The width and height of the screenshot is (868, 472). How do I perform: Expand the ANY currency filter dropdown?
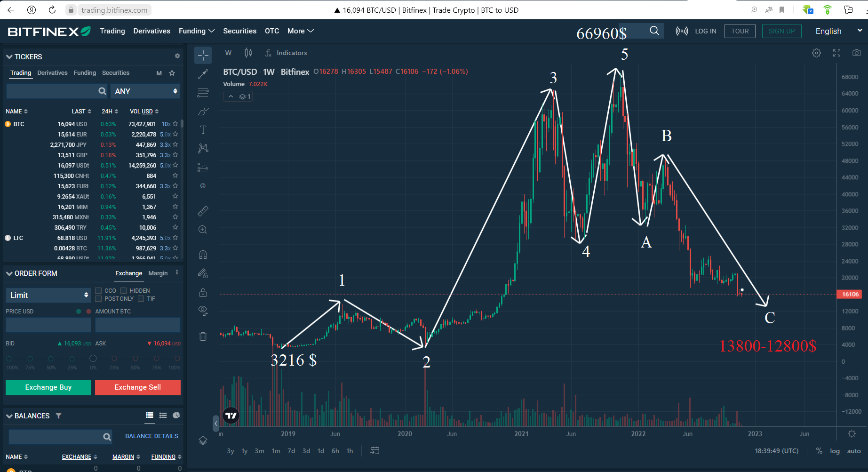tap(145, 91)
